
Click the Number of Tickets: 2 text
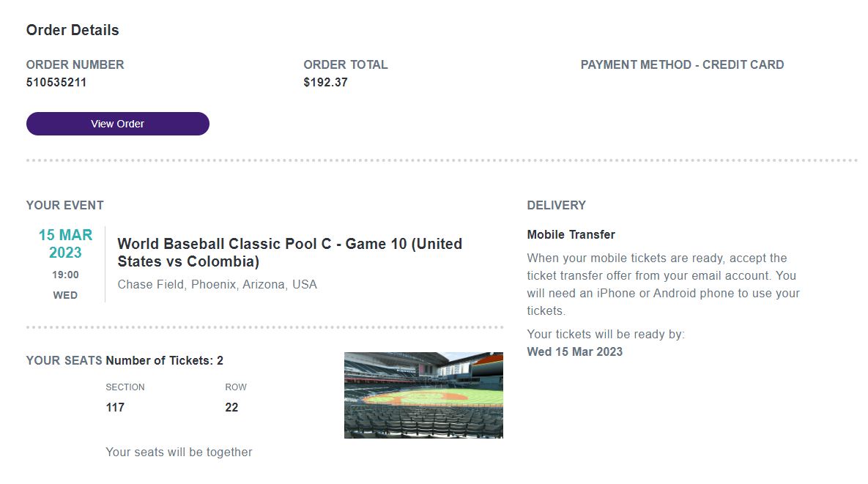point(164,360)
